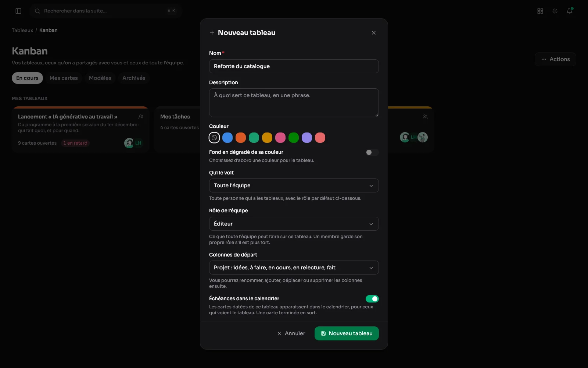This screenshot has height=368, width=588.
Task: Select the dark green color swatch
Action: pyautogui.click(x=294, y=138)
